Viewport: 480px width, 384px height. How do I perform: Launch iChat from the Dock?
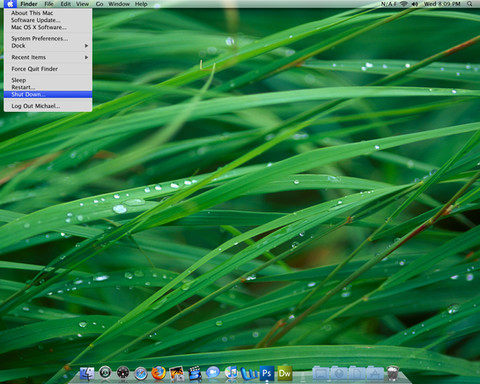[x=213, y=372]
